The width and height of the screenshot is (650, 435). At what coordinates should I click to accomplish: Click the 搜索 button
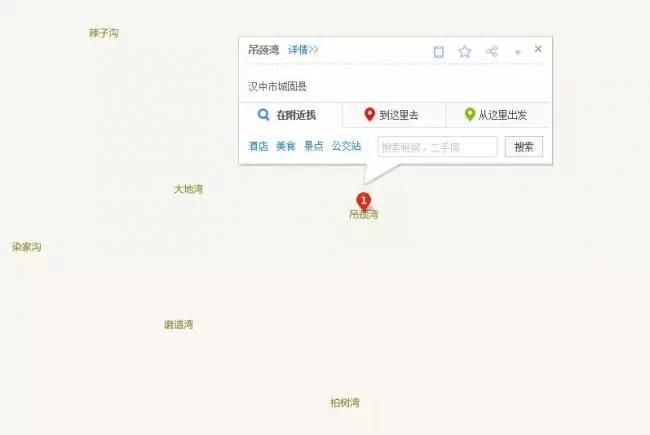[524, 147]
